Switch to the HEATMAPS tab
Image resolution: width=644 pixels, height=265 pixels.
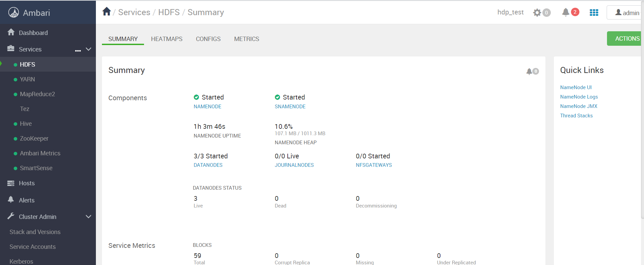tap(167, 39)
